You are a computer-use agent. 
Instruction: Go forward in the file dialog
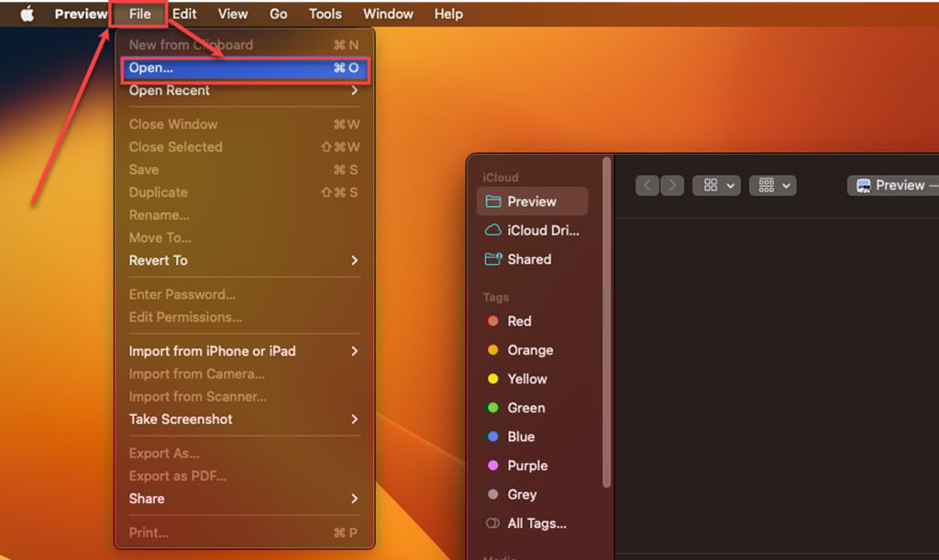pos(672,185)
